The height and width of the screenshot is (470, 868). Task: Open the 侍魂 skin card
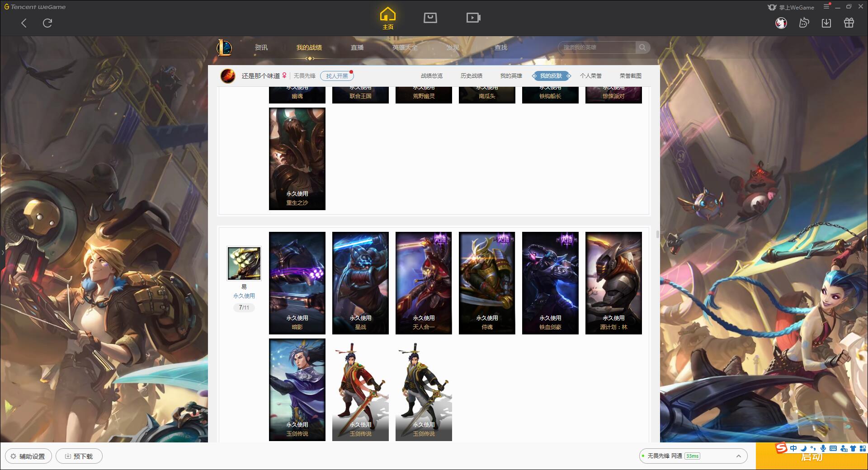click(487, 283)
